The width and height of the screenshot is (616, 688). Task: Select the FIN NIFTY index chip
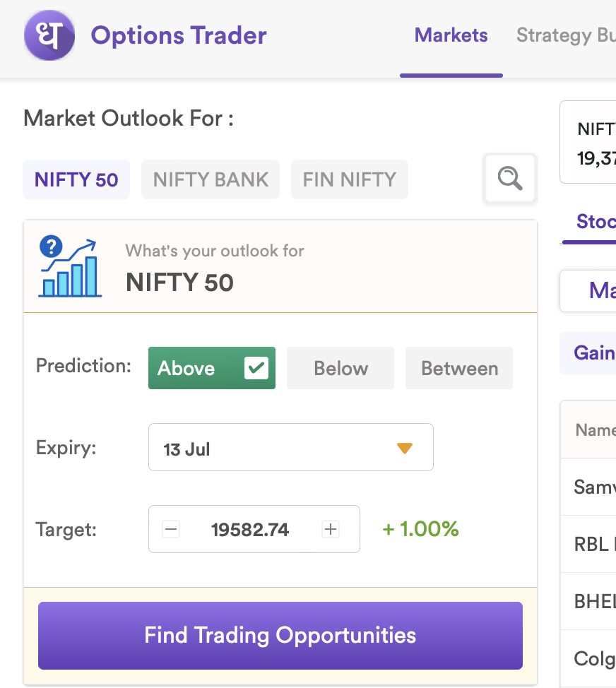click(x=350, y=179)
